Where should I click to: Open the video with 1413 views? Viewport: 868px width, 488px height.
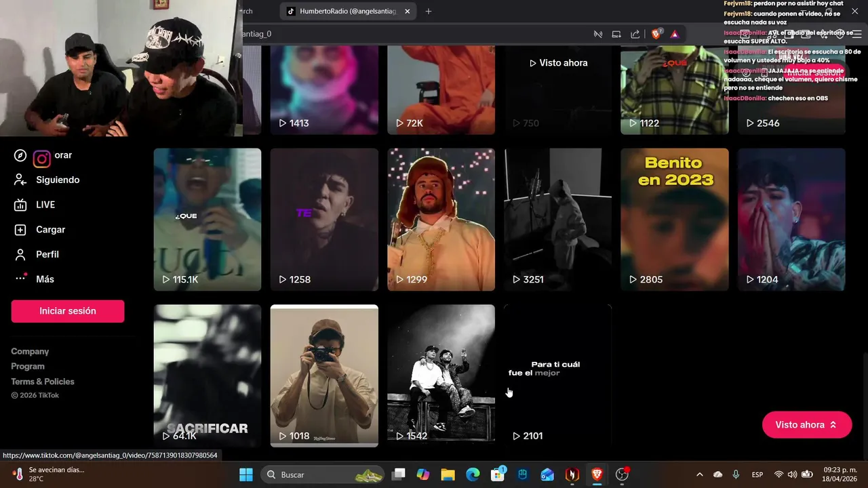(324, 89)
